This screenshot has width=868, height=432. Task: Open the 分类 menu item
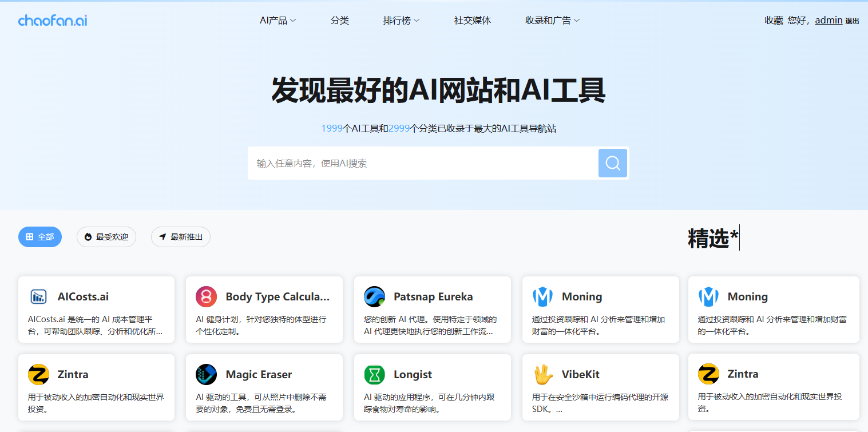[x=340, y=21]
